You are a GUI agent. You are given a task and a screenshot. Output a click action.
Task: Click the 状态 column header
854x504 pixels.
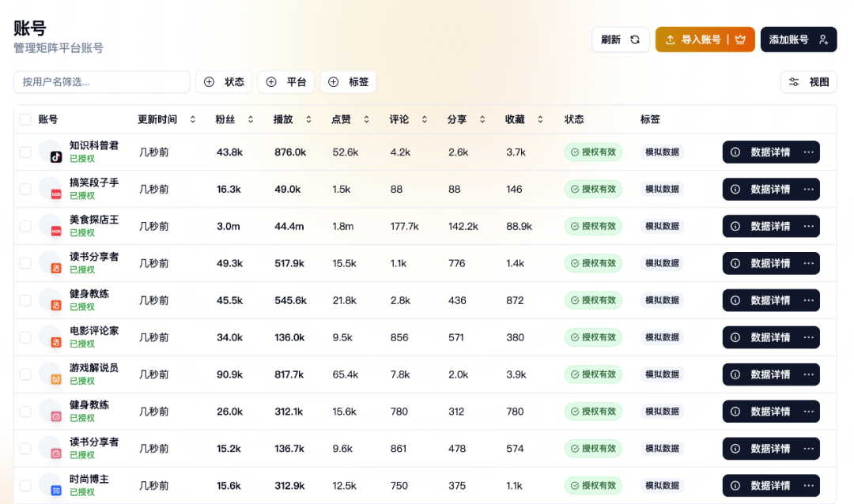[x=574, y=119]
